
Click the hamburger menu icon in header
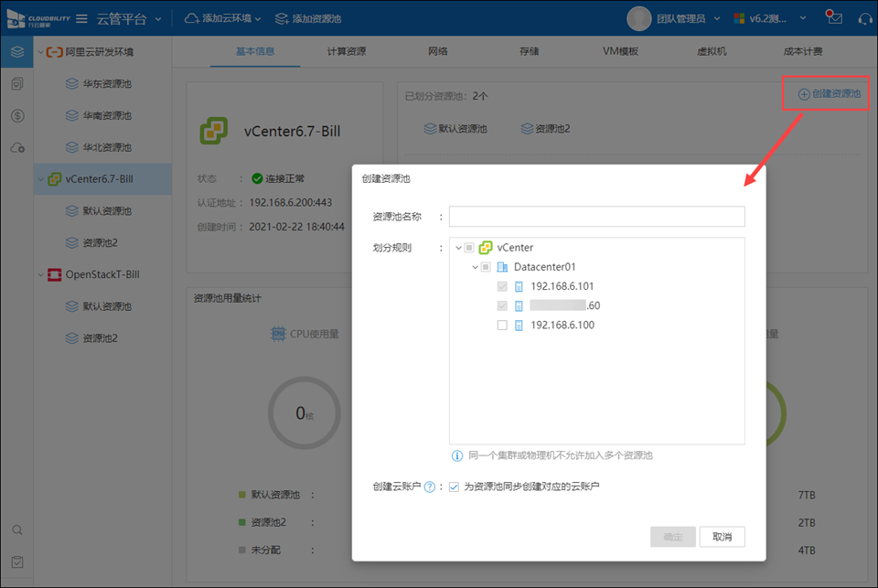point(81,18)
